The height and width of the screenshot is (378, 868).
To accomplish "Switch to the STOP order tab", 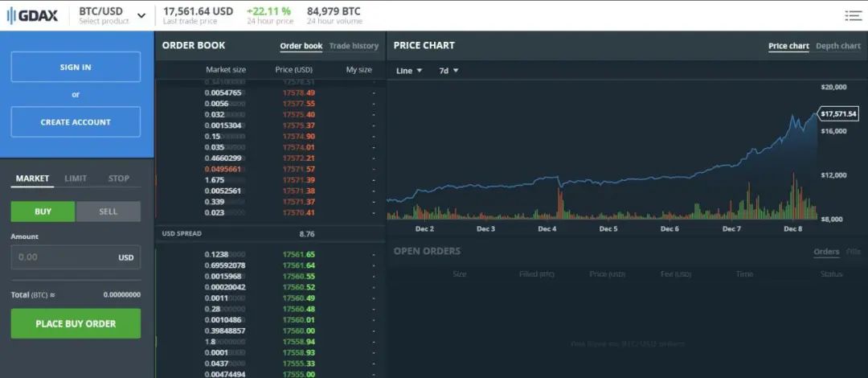I will point(118,179).
